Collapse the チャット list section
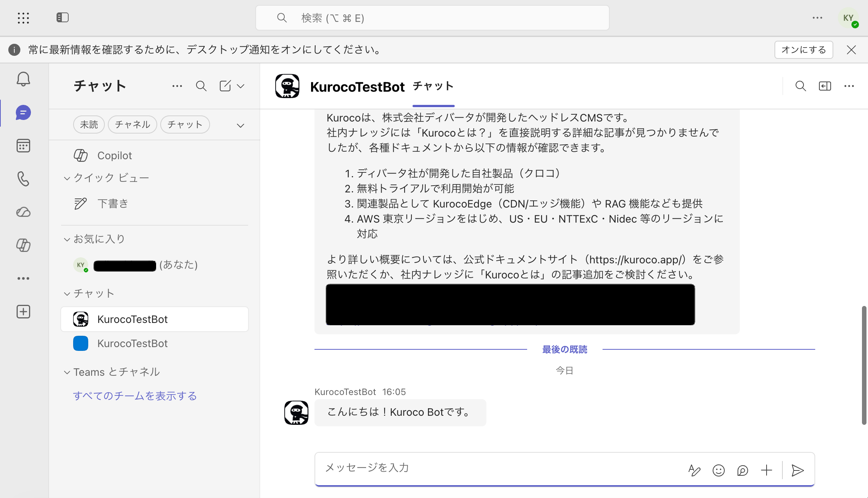This screenshot has width=868, height=498. 67,294
